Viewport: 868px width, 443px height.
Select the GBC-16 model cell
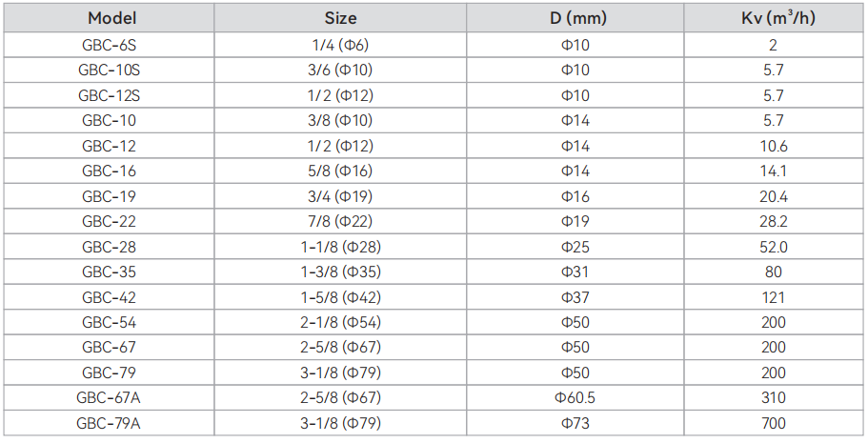109,171
